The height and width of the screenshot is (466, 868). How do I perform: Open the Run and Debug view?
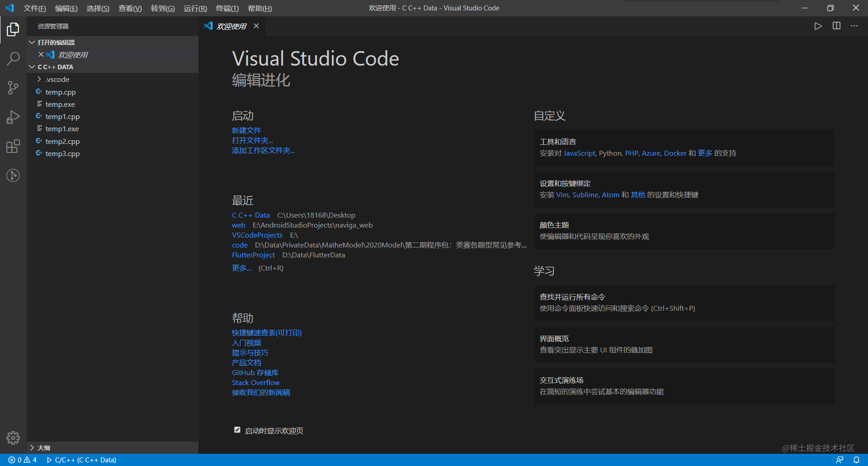[13, 117]
